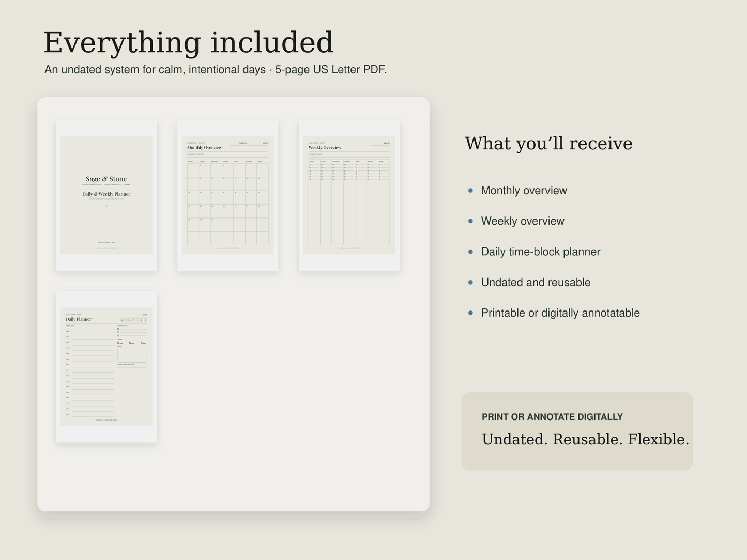Open the Monthly Overview page thumbnail
The height and width of the screenshot is (560, 747).
tap(228, 195)
